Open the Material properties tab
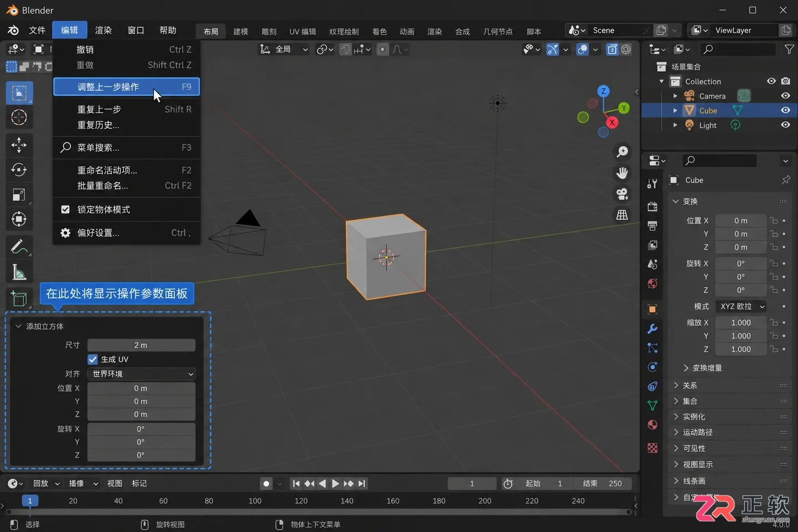 pos(652,425)
